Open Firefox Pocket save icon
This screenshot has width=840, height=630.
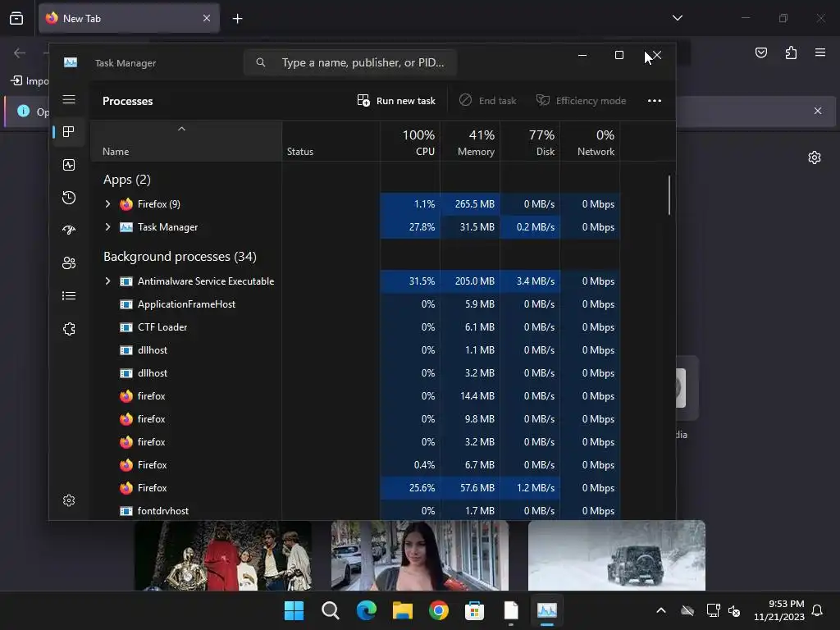[x=761, y=52]
